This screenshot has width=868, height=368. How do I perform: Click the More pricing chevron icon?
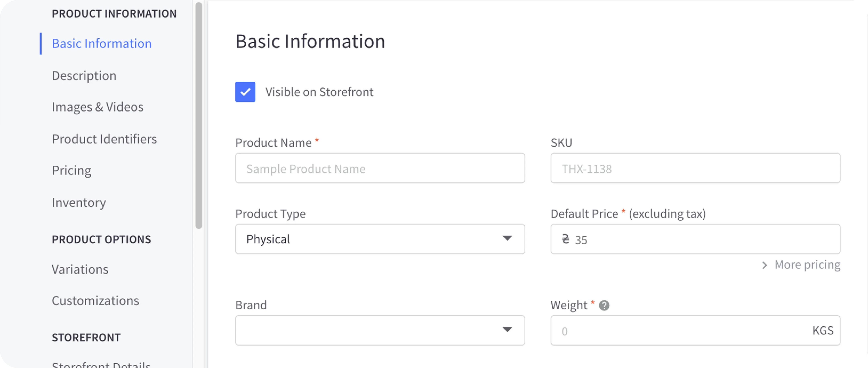coord(765,265)
